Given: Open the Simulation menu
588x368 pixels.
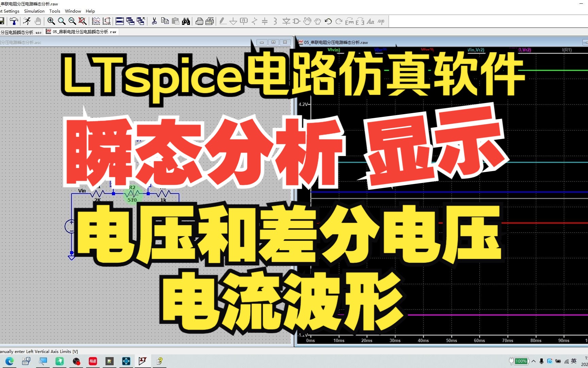Looking at the screenshot, I should pyautogui.click(x=34, y=11).
